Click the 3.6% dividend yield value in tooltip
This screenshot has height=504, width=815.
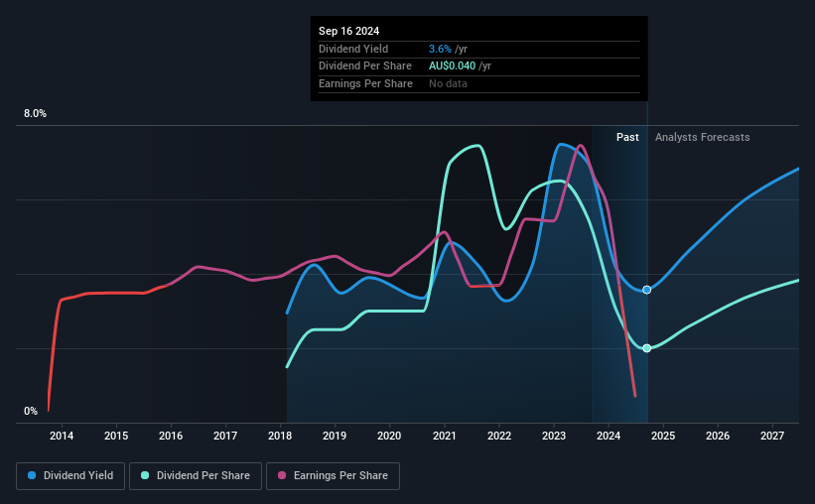pyautogui.click(x=440, y=49)
